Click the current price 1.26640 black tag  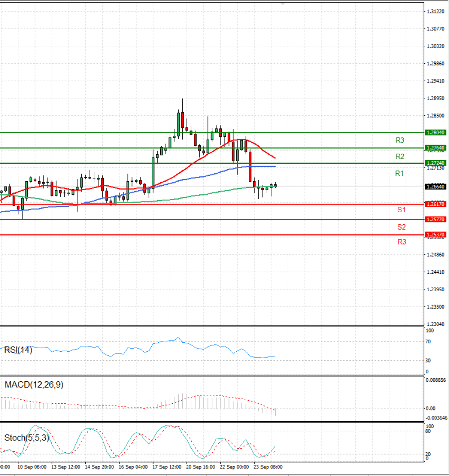click(436, 186)
